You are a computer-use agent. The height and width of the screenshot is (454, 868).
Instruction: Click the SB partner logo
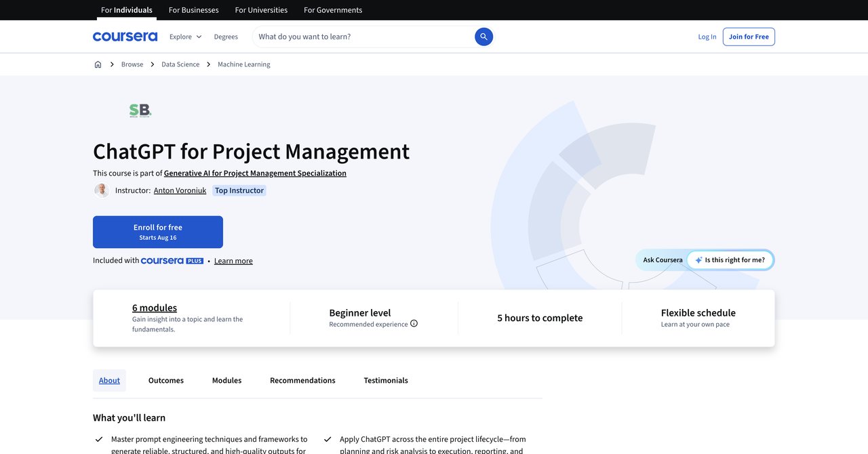click(x=140, y=110)
